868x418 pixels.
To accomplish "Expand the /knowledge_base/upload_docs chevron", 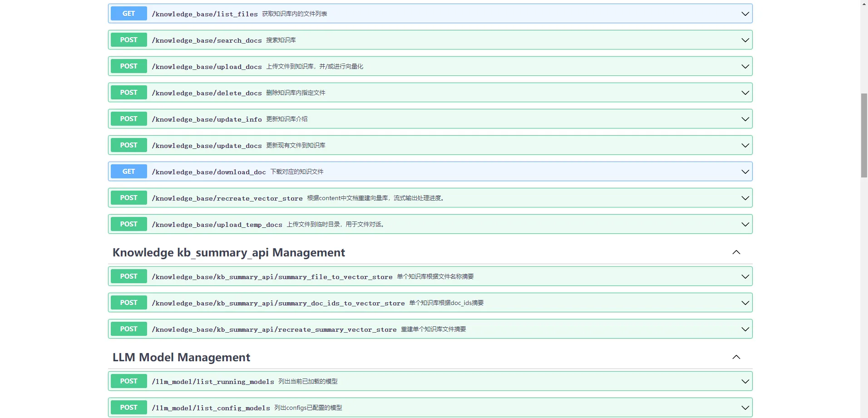I will [745, 66].
